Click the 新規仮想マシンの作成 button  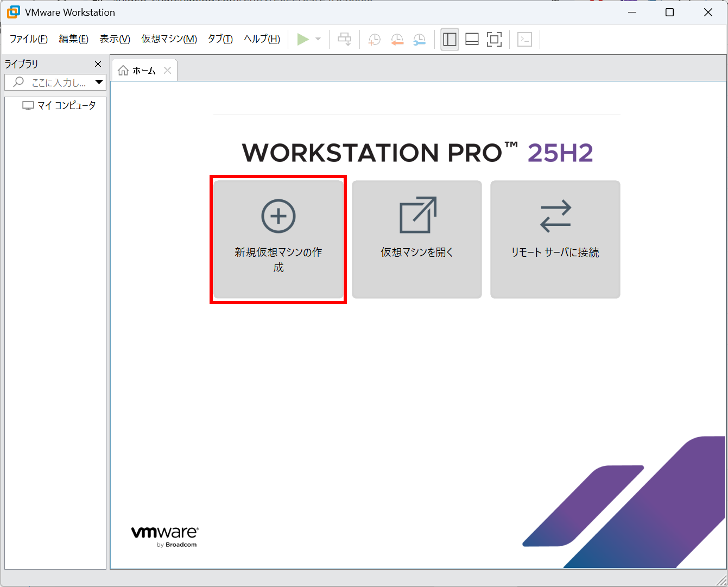click(278, 239)
